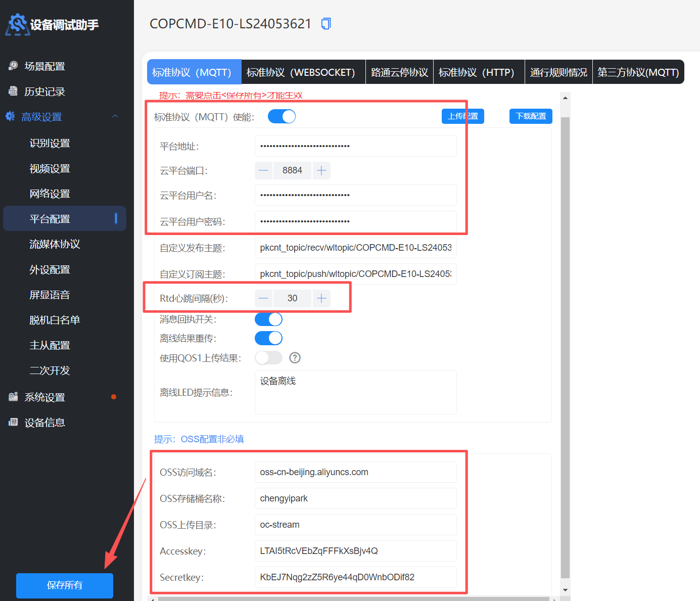Decrease Rtd心跳间隔 with minus button
Image resolution: width=700 pixels, height=601 pixels.
(263, 298)
